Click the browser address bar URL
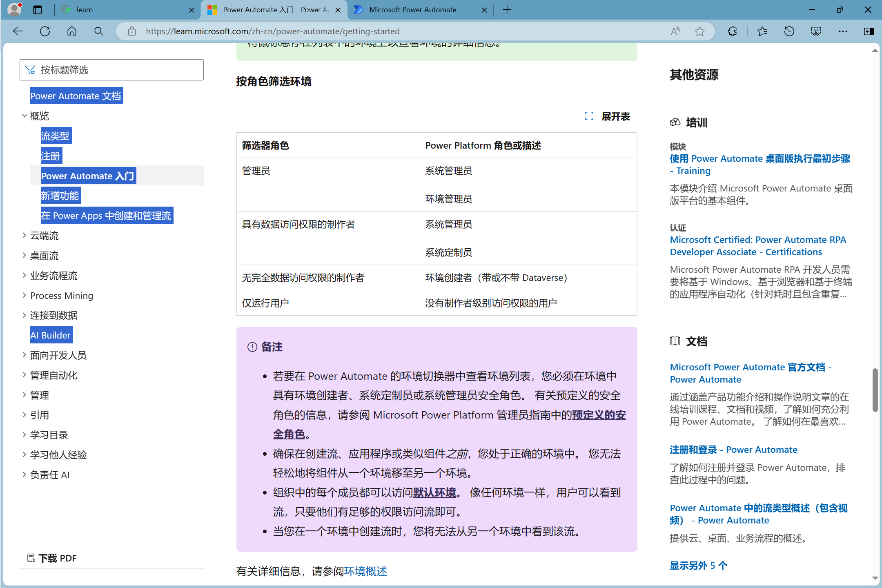Viewport: 882px width, 588px height. 273,31
